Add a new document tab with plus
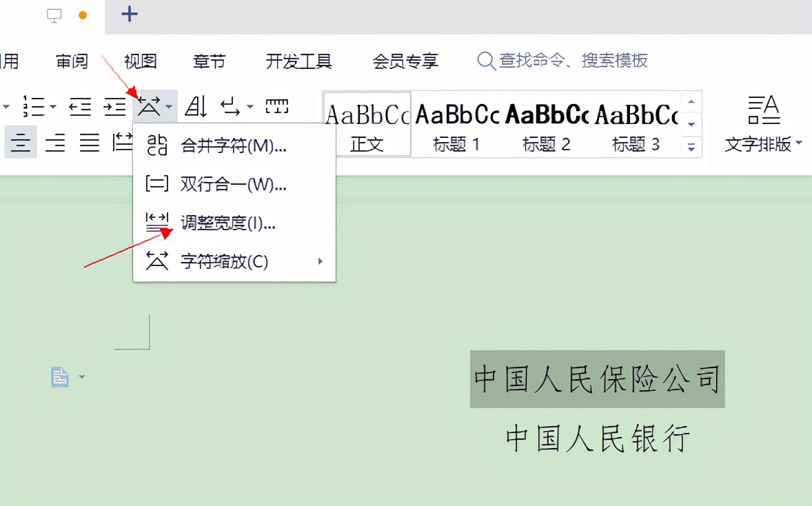The height and width of the screenshot is (506, 812). tap(130, 14)
